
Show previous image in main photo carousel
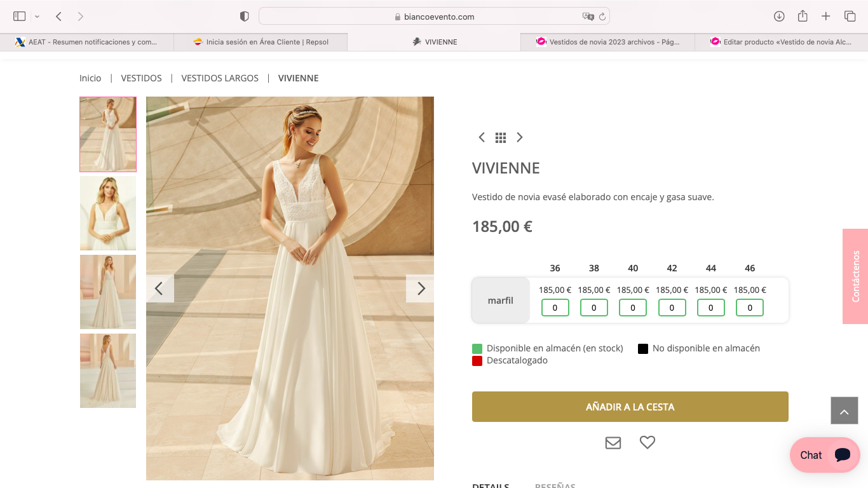pyautogui.click(x=159, y=288)
